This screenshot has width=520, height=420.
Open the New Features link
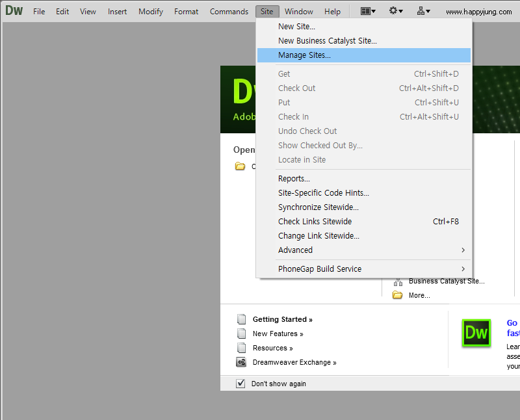[x=278, y=334]
